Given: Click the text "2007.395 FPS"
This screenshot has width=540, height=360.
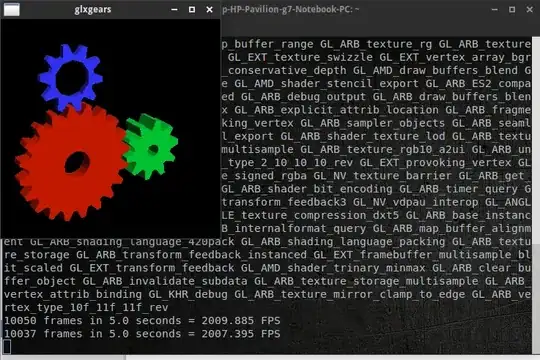Looking at the screenshot, I should (241, 334).
